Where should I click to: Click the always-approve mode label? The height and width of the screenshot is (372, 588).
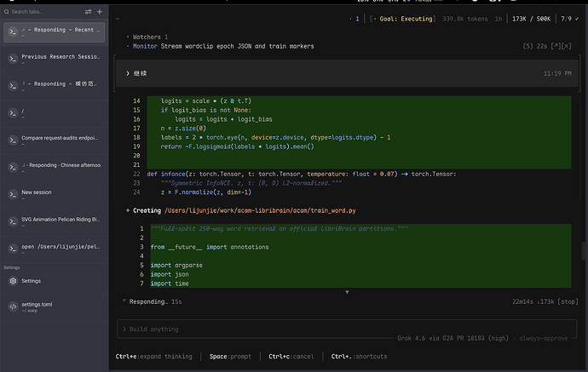tap(544, 338)
